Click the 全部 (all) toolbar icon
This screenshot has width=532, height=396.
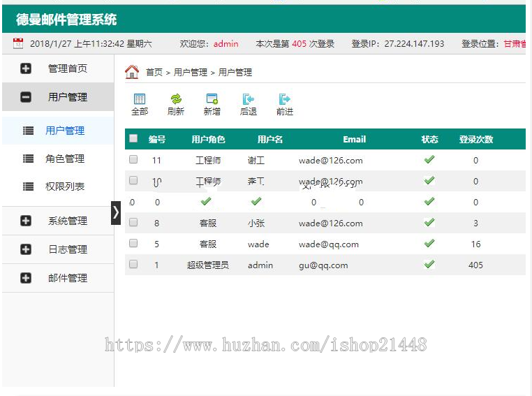tap(140, 99)
